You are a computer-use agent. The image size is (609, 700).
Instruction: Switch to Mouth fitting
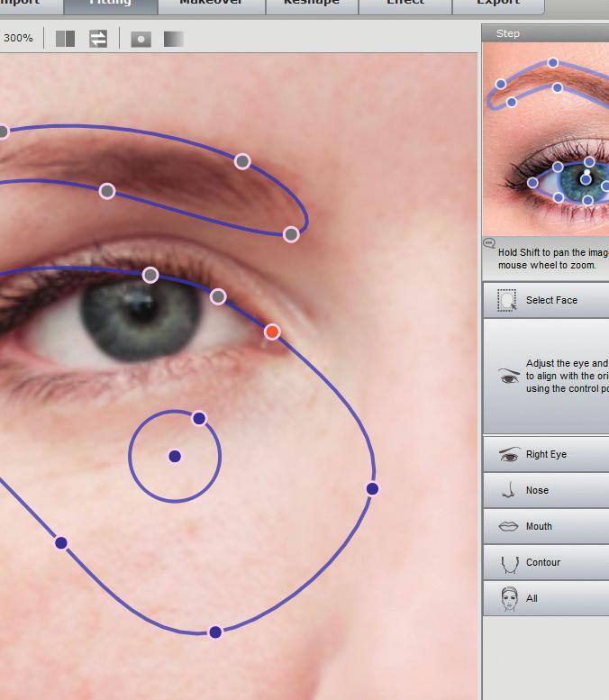[x=546, y=526]
